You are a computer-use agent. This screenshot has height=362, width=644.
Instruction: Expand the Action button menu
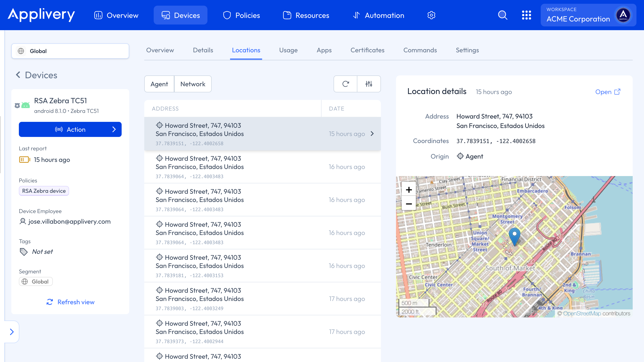(70, 129)
